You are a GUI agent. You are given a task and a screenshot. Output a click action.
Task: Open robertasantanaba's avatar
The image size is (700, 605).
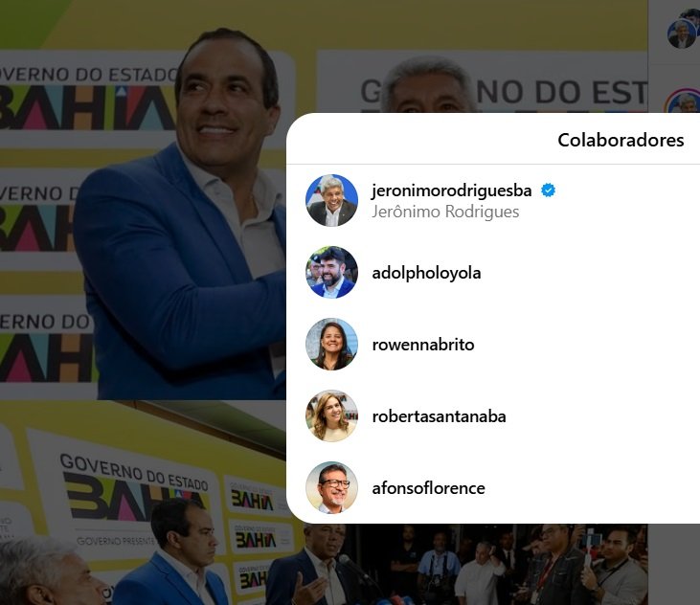331,415
